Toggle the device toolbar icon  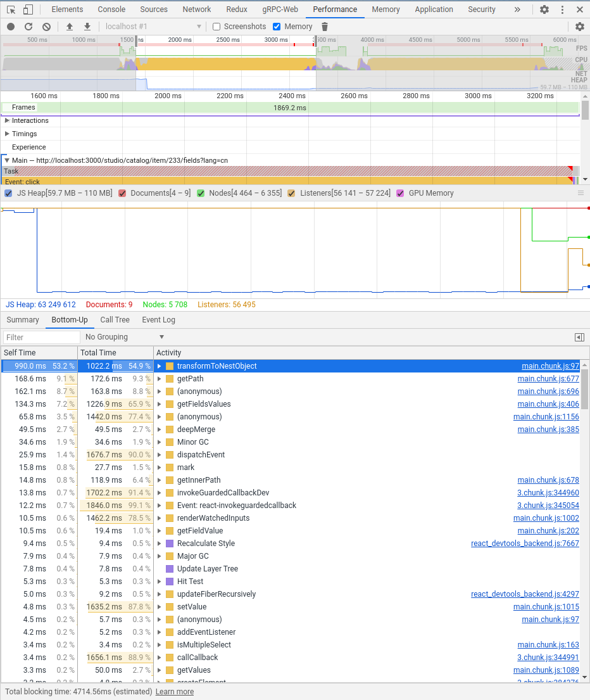[28, 10]
